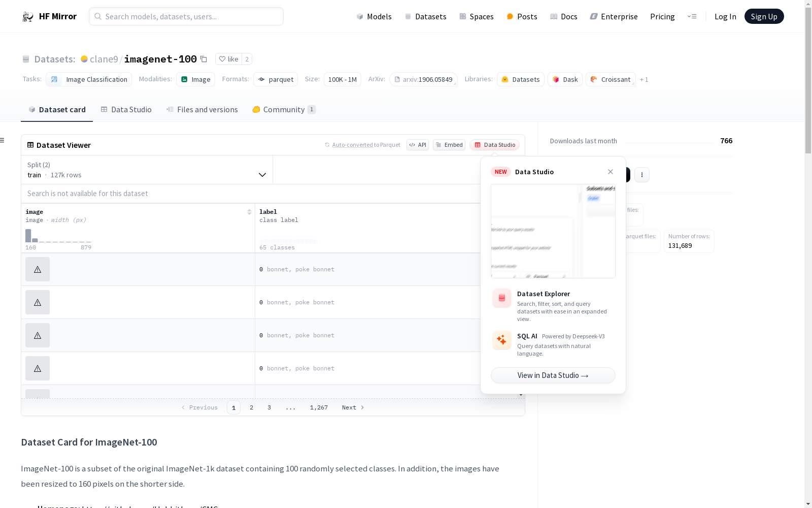Open the Community tab
812x508 pixels.
tap(284, 110)
